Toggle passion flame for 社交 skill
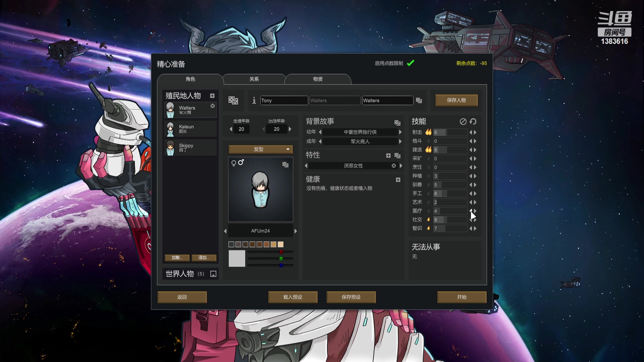This screenshot has width=644, height=362. [428, 220]
